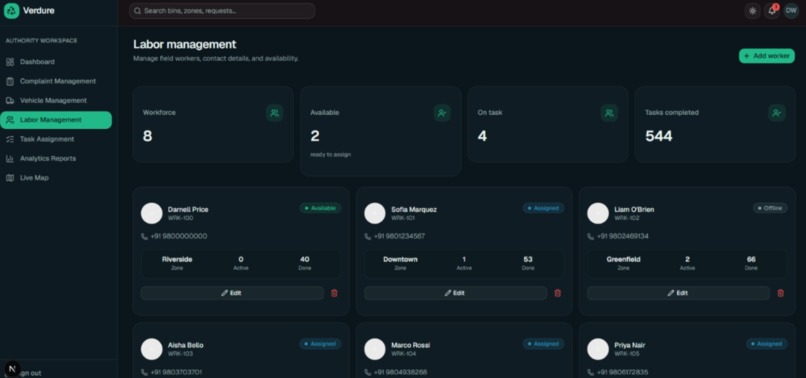
Task: Click Priya Nair's avatar
Action: pyautogui.click(x=598, y=349)
